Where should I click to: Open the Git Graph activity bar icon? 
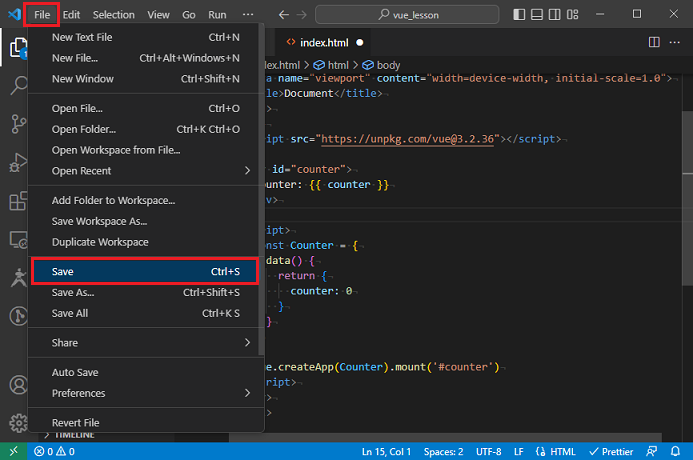coord(19,316)
